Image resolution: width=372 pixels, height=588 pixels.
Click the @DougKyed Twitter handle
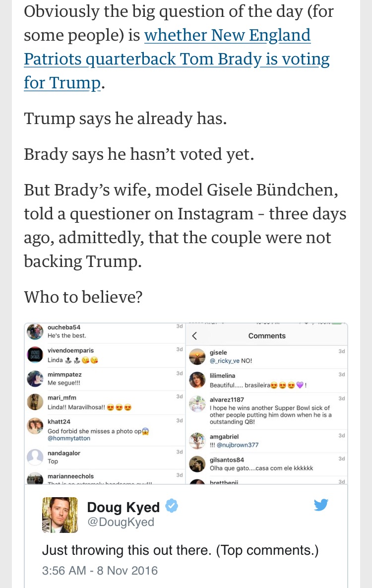coord(121,522)
